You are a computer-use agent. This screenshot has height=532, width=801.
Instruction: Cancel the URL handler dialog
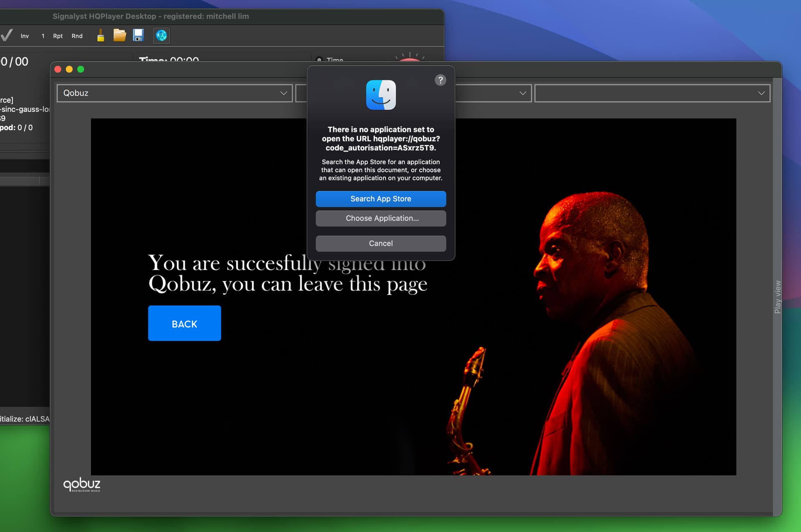pyautogui.click(x=381, y=243)
